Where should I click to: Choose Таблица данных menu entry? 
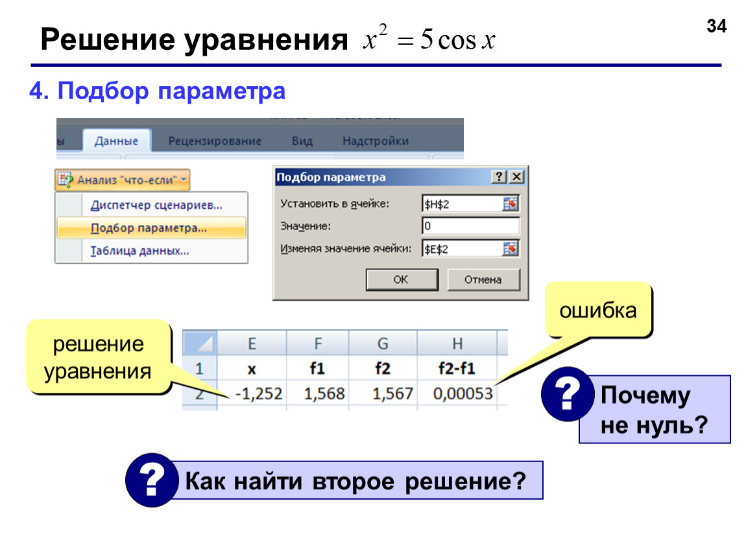[151, 251]
